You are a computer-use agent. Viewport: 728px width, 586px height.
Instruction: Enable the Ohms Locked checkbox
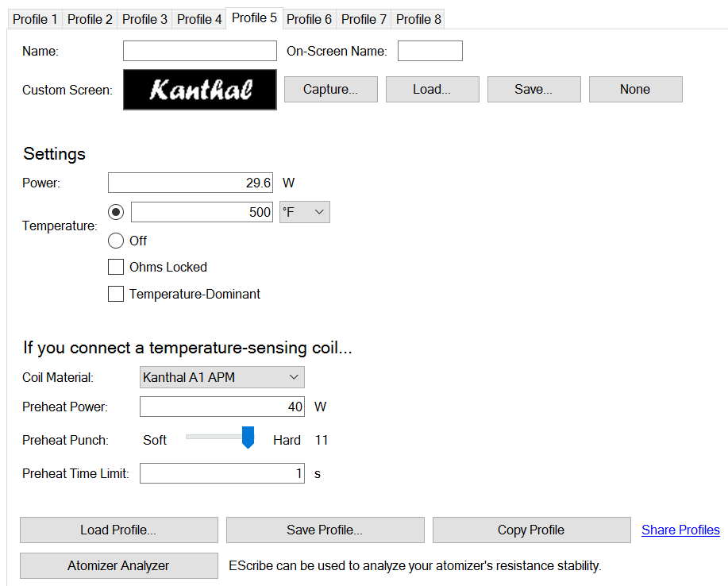click(x=116, y=267)
